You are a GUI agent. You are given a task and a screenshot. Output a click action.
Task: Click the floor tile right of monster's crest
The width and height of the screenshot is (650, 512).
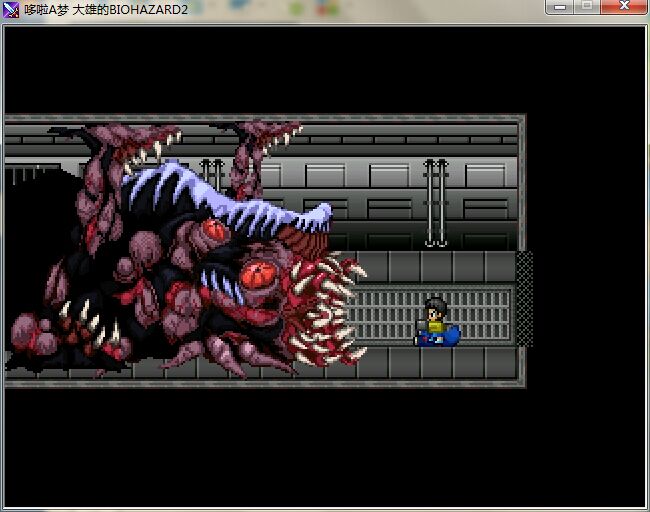(400, 265)
